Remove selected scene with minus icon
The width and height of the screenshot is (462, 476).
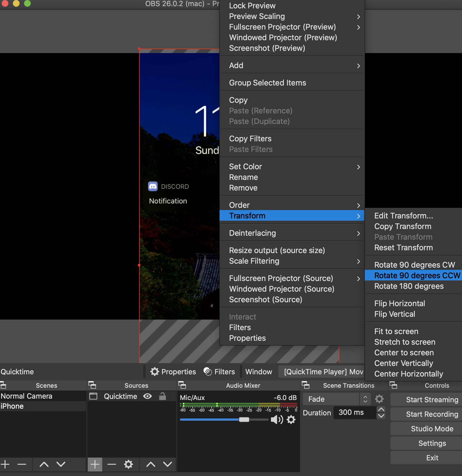tap(22, 464)
